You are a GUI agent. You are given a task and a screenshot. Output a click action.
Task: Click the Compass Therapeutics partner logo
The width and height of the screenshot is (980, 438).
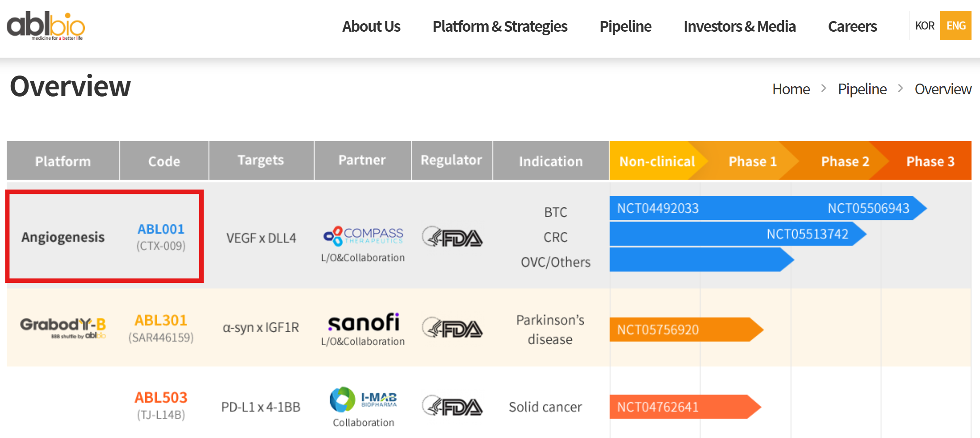363,236
